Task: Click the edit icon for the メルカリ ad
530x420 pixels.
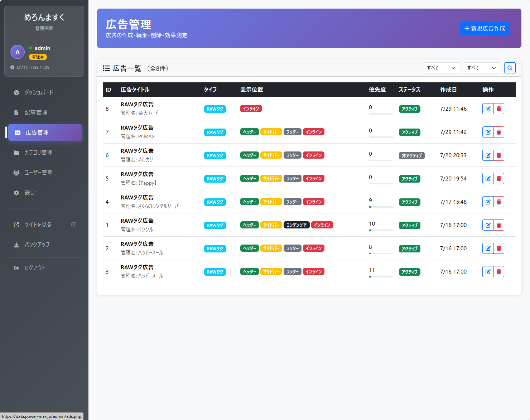Action: point(488,155)
